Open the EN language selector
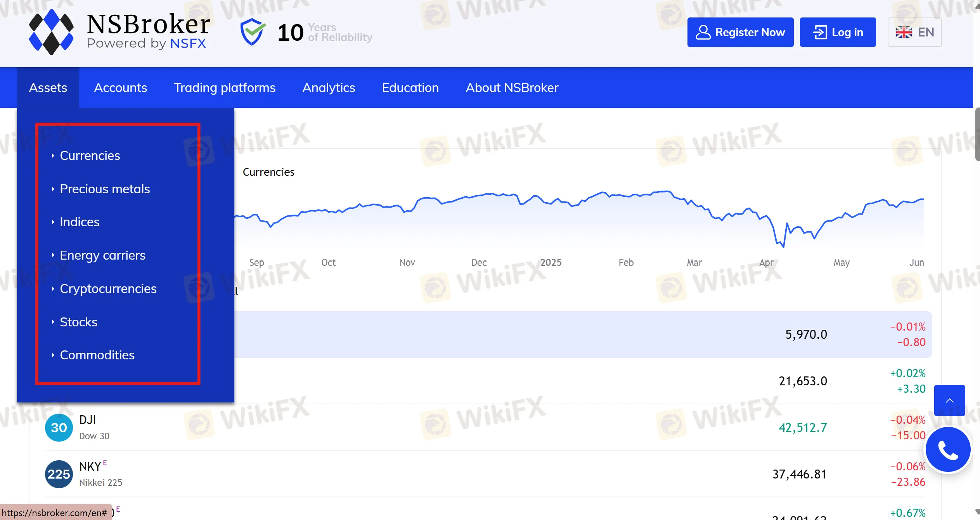 click(x=914, y=32)
